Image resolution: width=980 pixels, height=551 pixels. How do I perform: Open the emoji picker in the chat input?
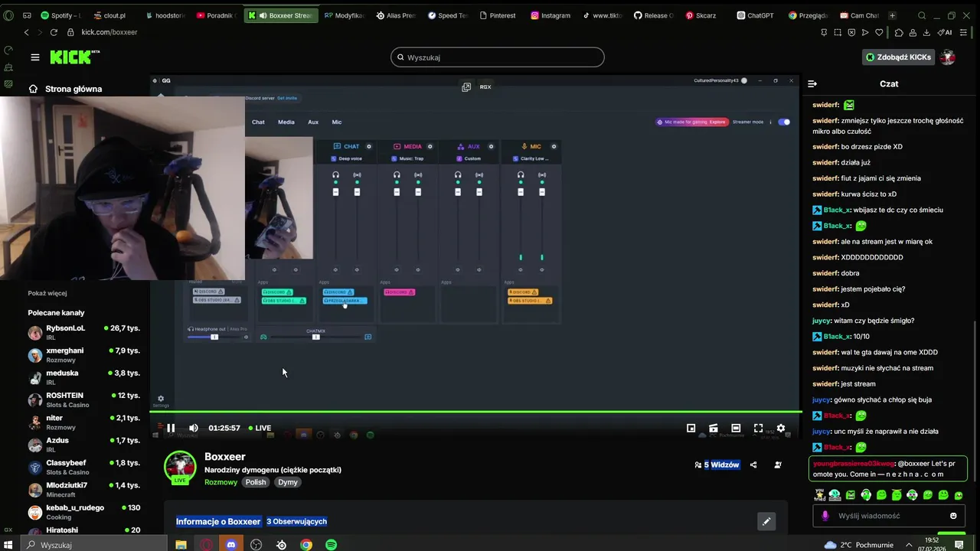953,516
